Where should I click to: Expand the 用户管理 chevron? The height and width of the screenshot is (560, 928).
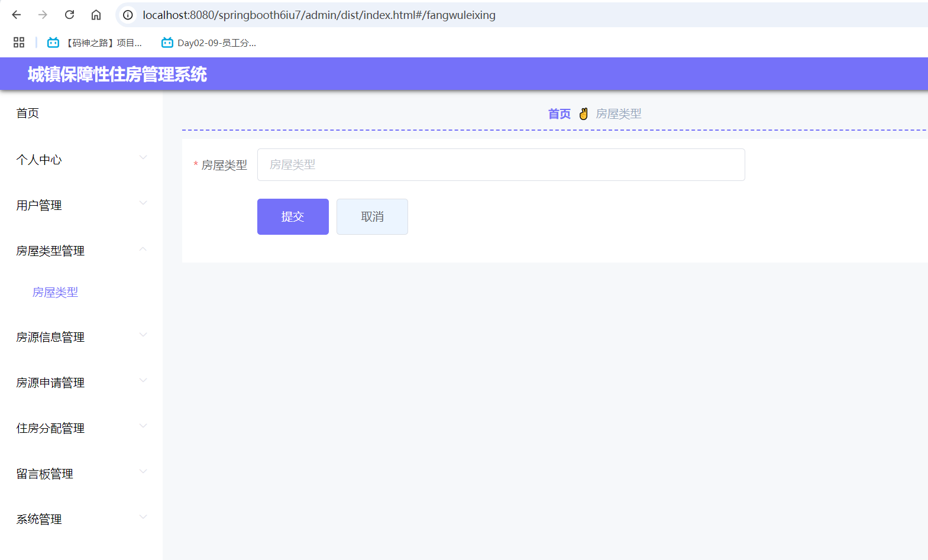[143, 203]
